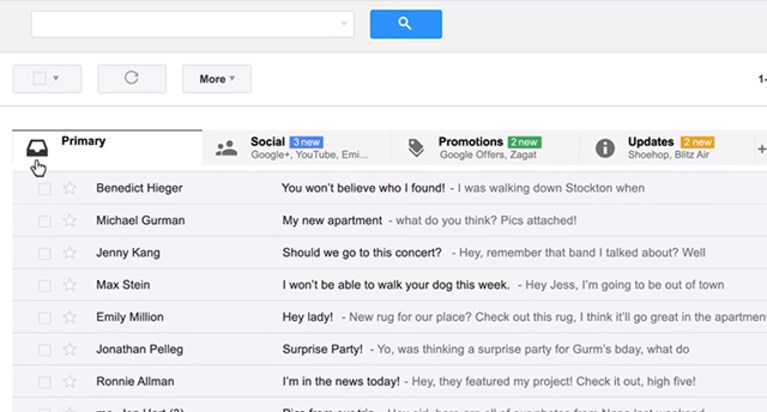Click the Promotions tab tag icon
This screenshot has height=412, width=767.
(x=416, y=148)
